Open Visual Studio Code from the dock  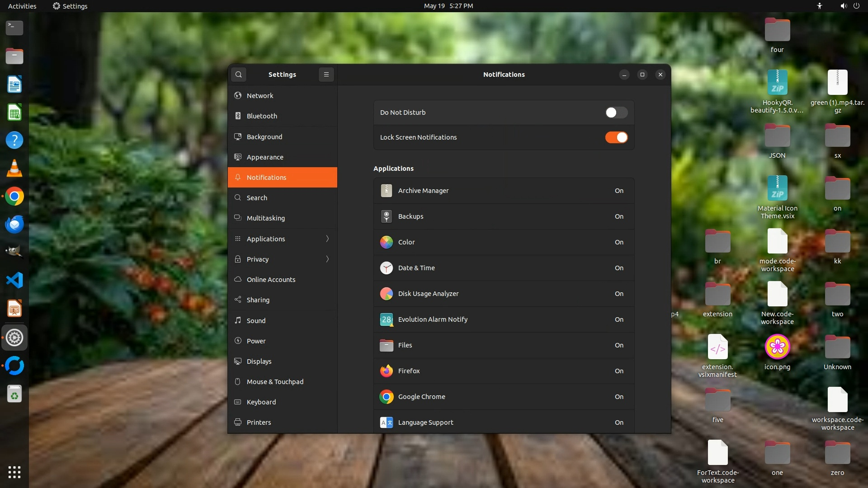[x=14, y=281]
